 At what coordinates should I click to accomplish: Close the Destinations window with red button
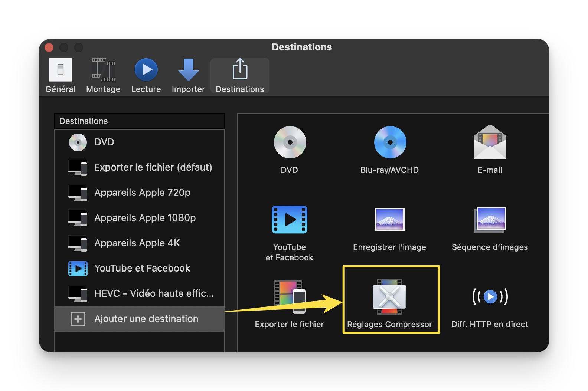click(x=49, y=47)
